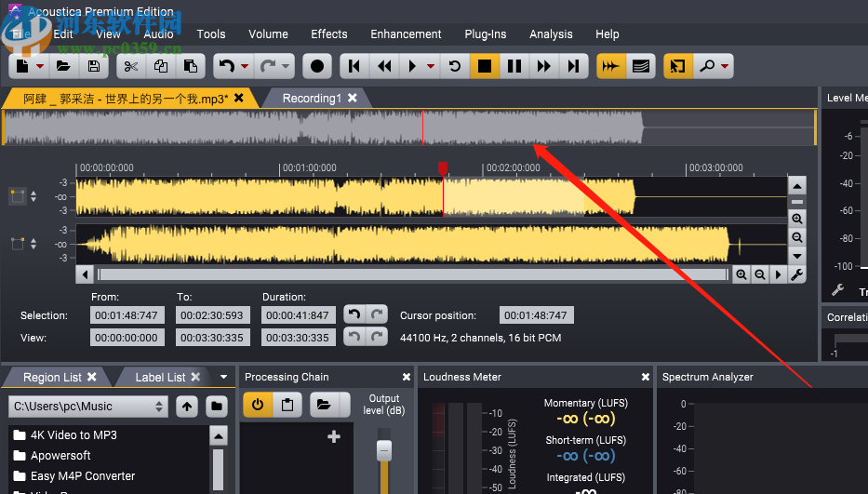Click the horizontal scrollbar right arrow
868x494 pixels.
pyautogui.click(x=779, y=274)
